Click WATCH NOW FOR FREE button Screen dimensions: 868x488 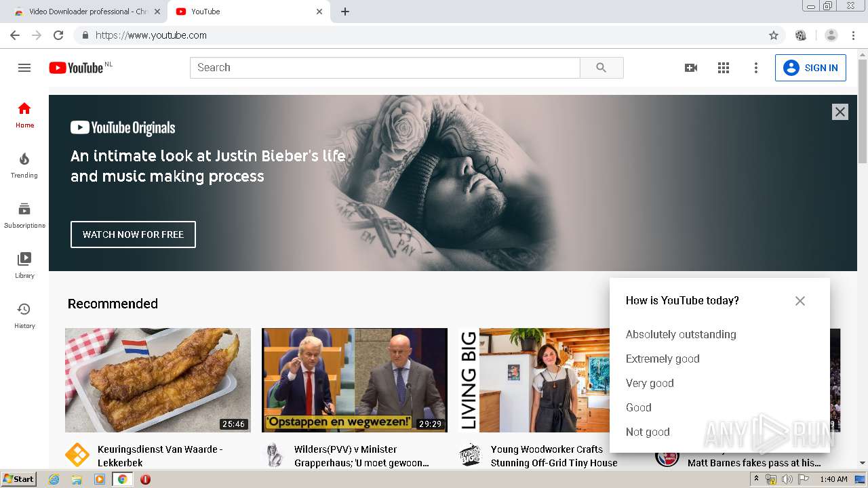133,235
